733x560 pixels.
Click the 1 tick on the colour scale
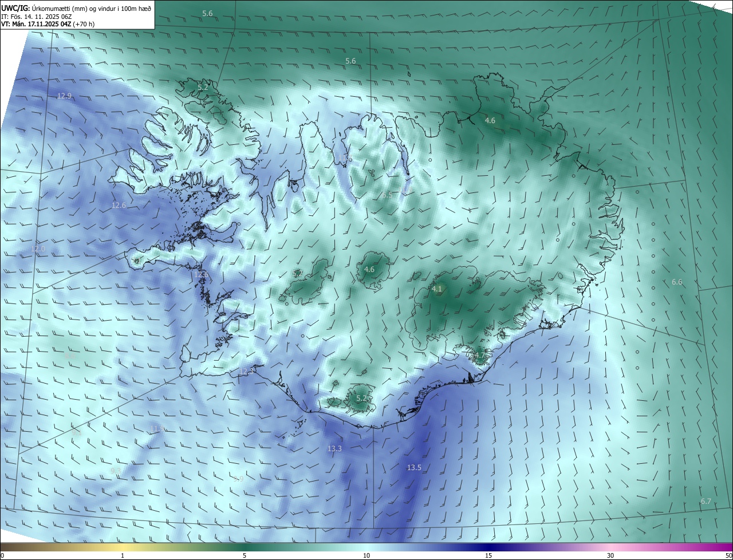point(123,555)
